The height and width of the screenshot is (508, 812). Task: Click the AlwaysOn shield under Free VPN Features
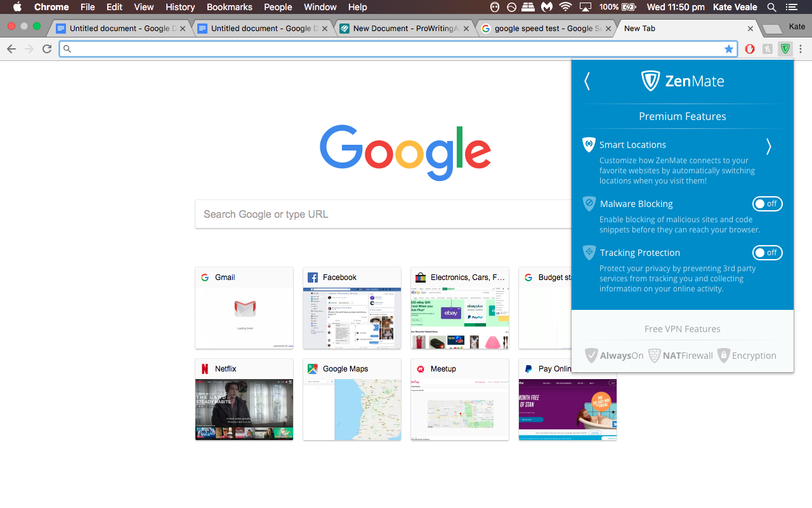pyautogui.click(x=592, y=356)
